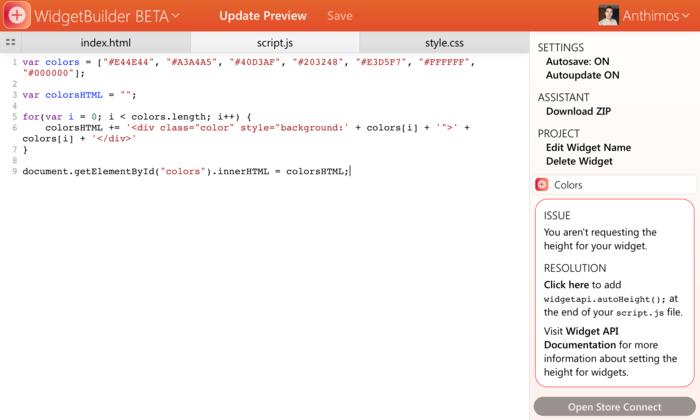Expand the WidgetBuilder BETA dropdown chevron
Image resolution: width=700 pixels, height=420 pixels.
(x=175, y=16)
